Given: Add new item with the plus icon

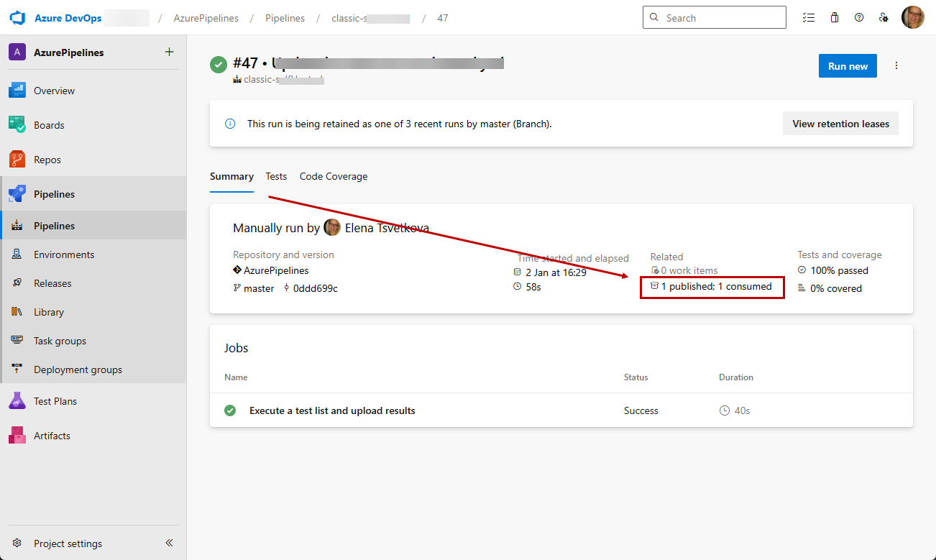Looking at the screenshot, I should [x=169, y=52].
